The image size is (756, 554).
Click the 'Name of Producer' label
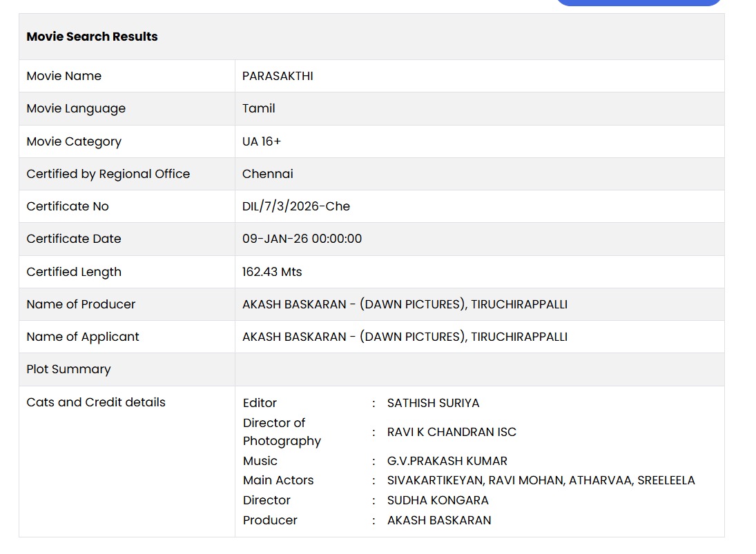point(81,304)
